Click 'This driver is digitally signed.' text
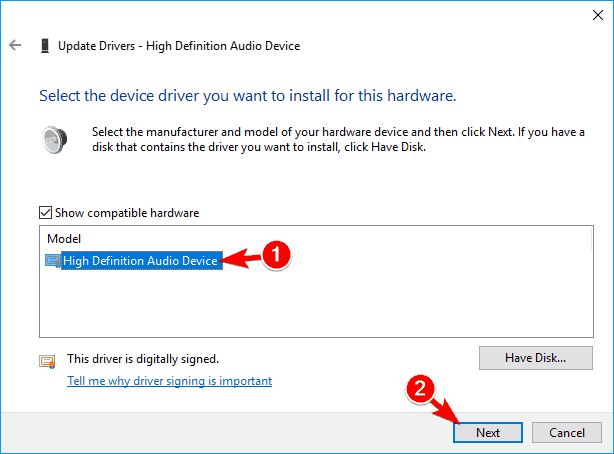 pos(143,359)
